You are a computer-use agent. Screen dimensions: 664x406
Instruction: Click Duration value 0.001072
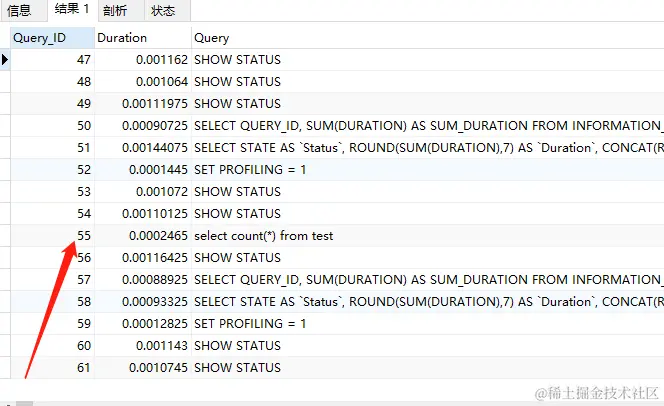(143, 191)
